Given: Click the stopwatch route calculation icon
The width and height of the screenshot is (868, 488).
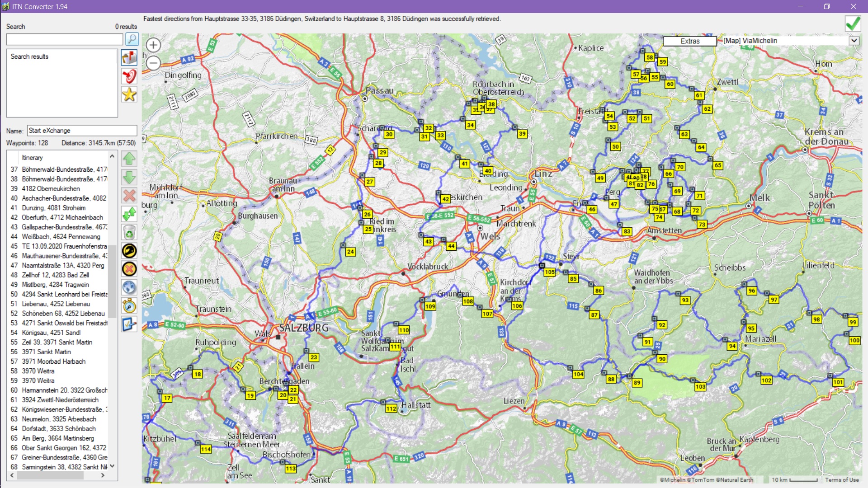Looking at the screenshot, I should point(129,306).
